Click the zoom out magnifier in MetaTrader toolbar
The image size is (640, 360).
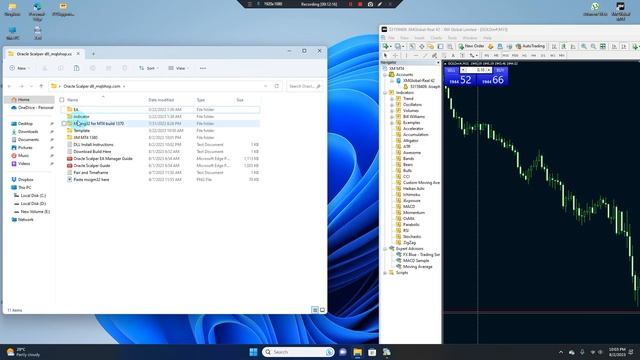(593, 47)
